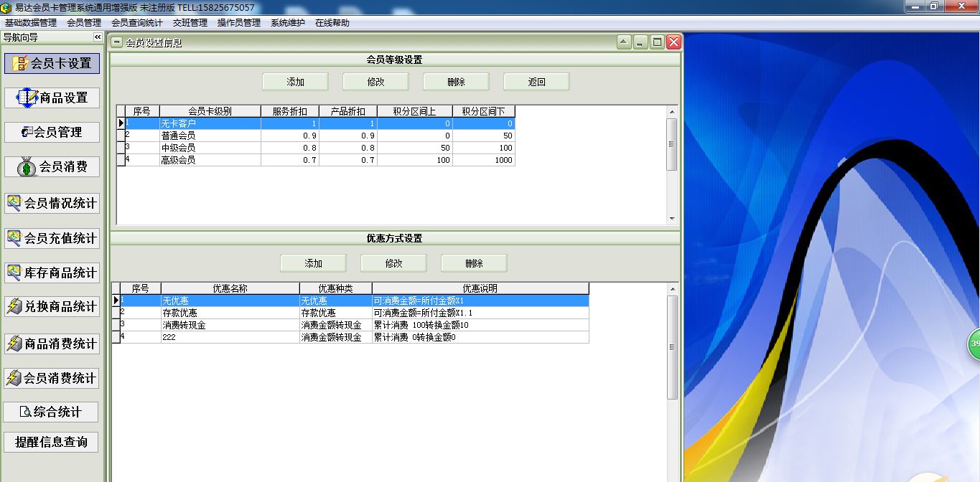Open 商品设置 in the navigation sidebar
Viewport: 980px width, 482px height.
coord(52,98)
